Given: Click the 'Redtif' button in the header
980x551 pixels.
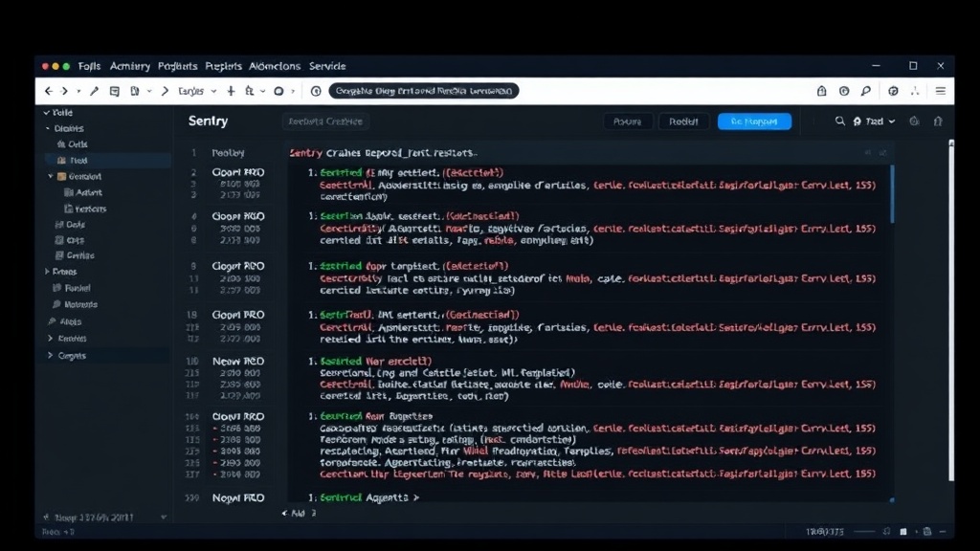Looking at the screenshot, I should coord(683,121).
